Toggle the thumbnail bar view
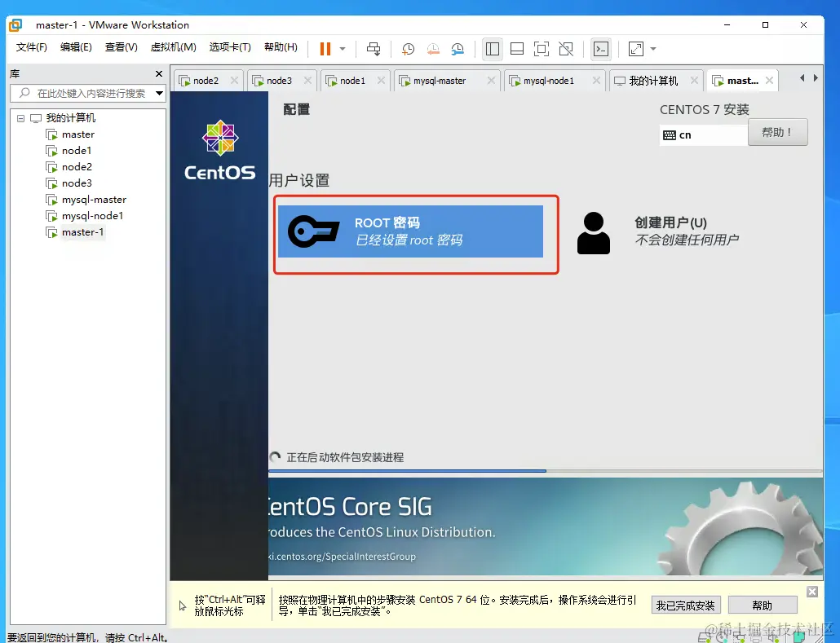 point(517,49)
